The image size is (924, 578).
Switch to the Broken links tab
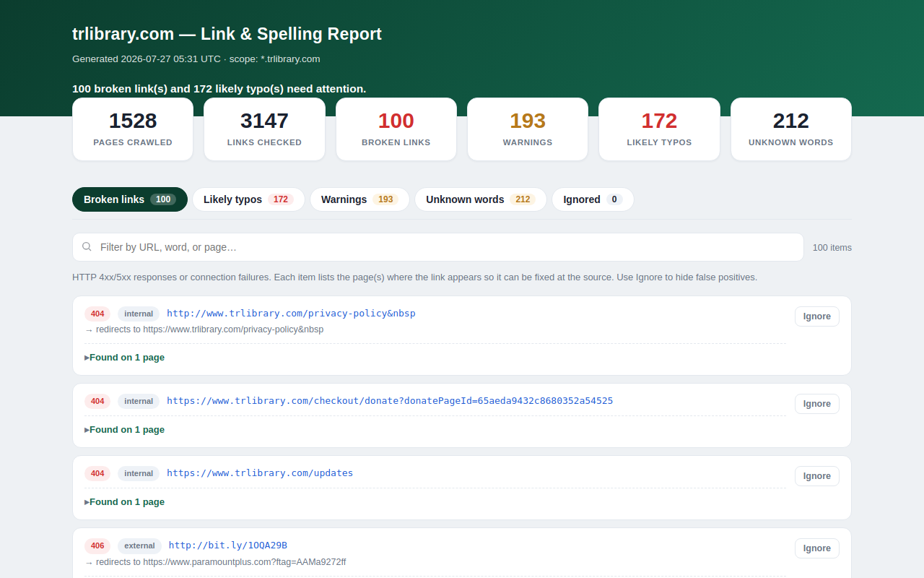pos(130,199)
